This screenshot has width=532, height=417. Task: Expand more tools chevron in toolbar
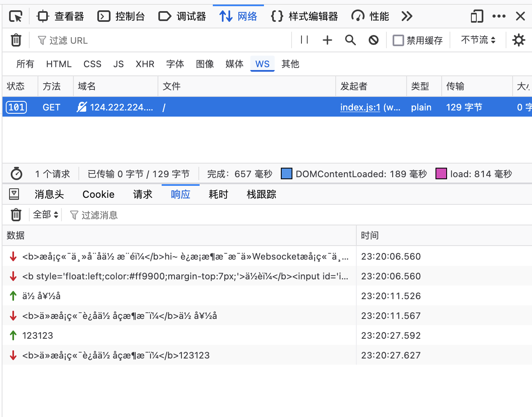click(407, 16)
